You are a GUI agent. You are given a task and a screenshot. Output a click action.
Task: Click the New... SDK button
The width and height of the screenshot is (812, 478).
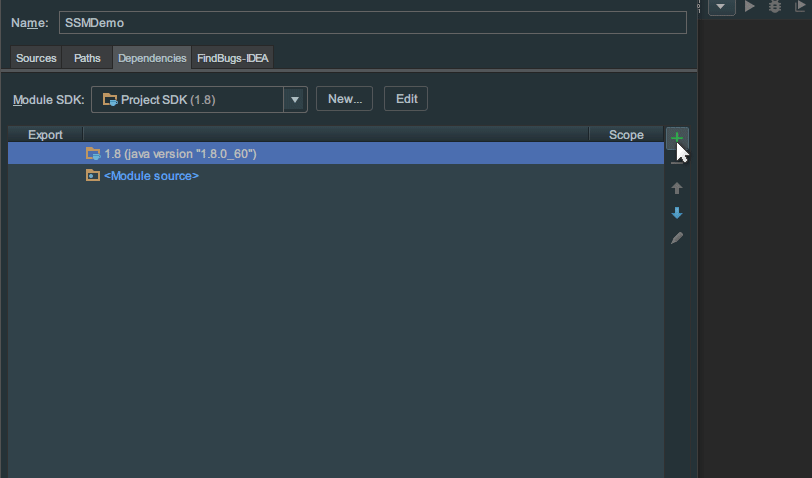345,99
